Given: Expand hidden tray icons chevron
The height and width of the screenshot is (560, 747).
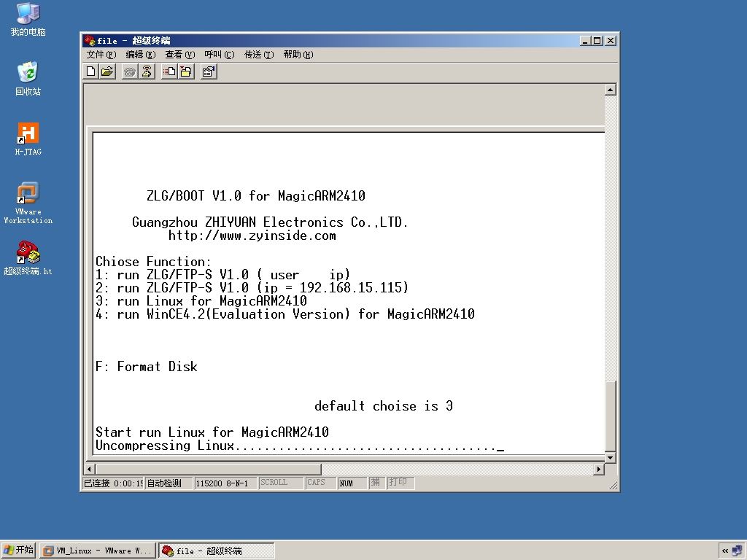Looking at the screenshot, I should coord(724,551).
